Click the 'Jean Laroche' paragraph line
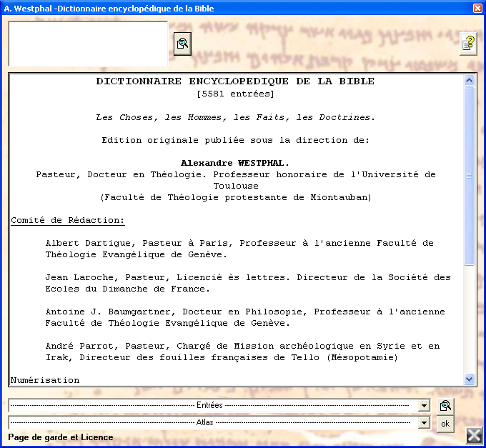The height and width of the screenshot is (448, 486). pos(248,277)
